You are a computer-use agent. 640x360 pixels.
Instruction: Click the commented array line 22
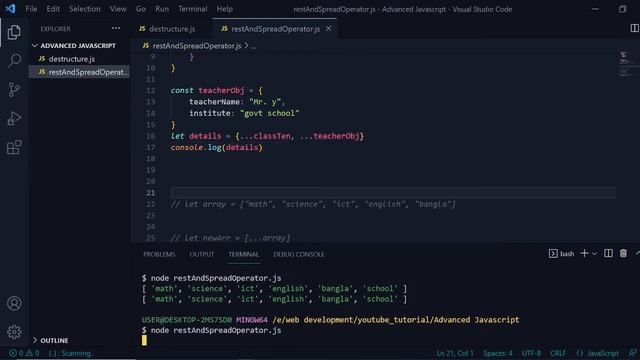313,204
